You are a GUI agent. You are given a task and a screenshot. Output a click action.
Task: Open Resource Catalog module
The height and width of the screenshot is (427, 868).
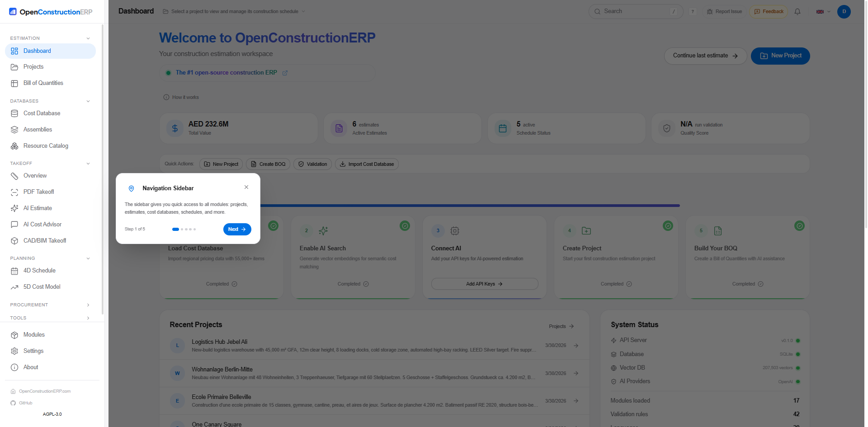click(50, 146)
